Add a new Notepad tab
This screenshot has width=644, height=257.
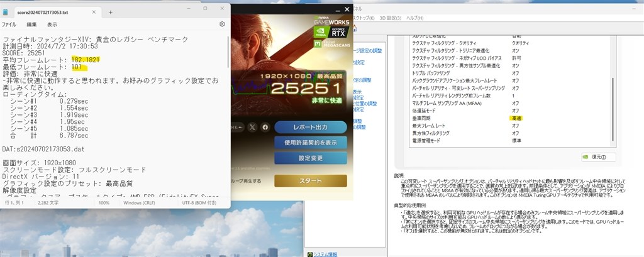pos(110,13)
